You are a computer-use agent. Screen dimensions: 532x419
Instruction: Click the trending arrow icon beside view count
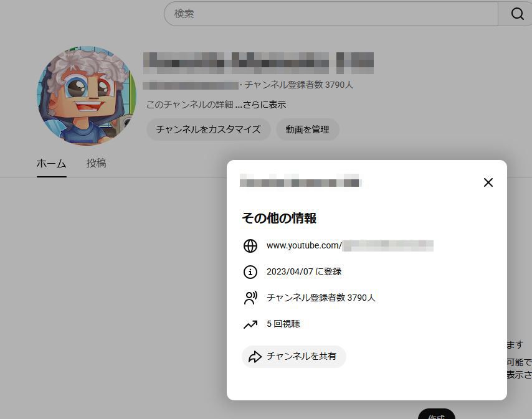[x=250, y=324]
